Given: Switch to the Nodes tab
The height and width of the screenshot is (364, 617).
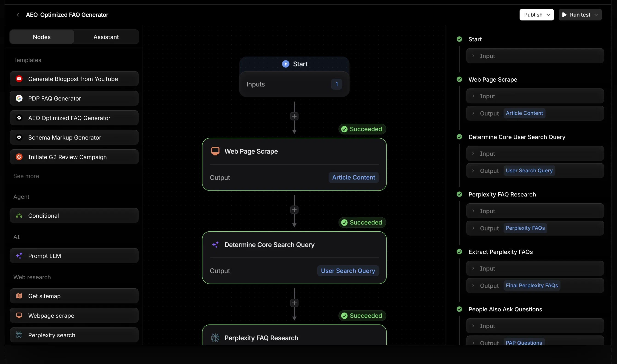Looking at the screenshot, I should 42,37.
